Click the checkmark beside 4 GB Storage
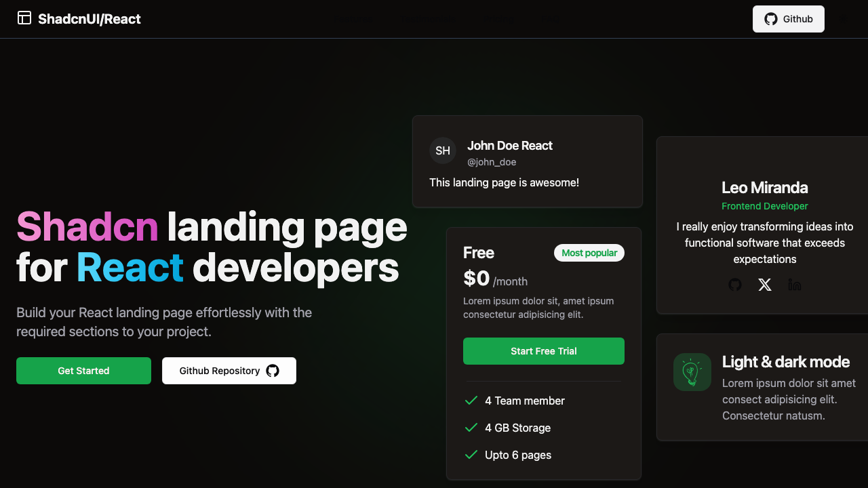This screenshot has height=488, width=868. (x=471, y=428)
